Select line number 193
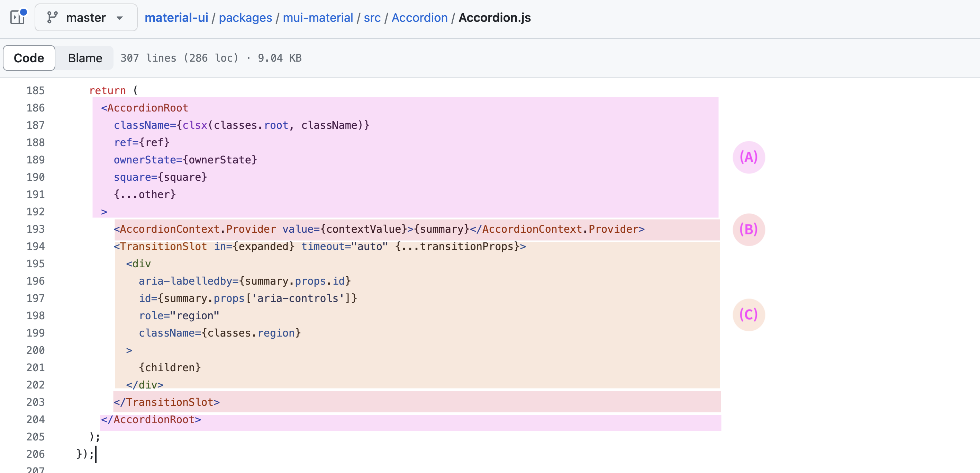This screenshot has height=473, width=980. click(35, 229)
